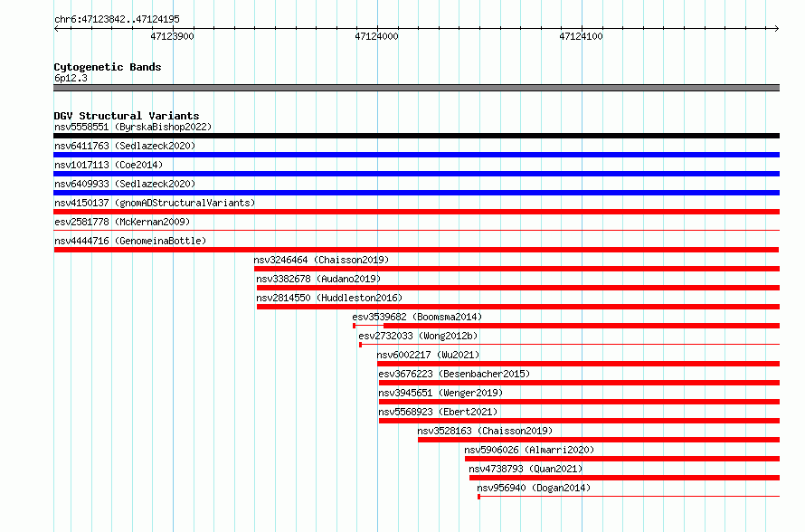
Task: Click the red nsv3528163 variant bar
Action: coord(599,440)
